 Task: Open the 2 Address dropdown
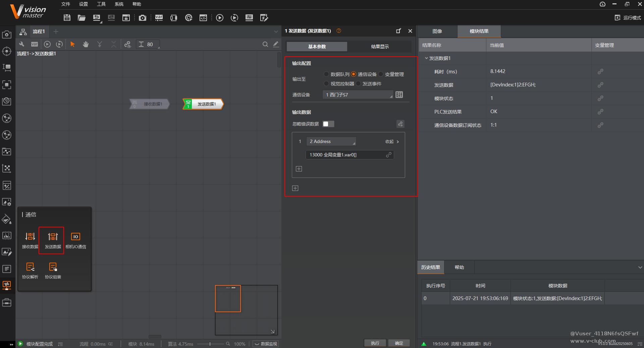click(x=331, y=141)
